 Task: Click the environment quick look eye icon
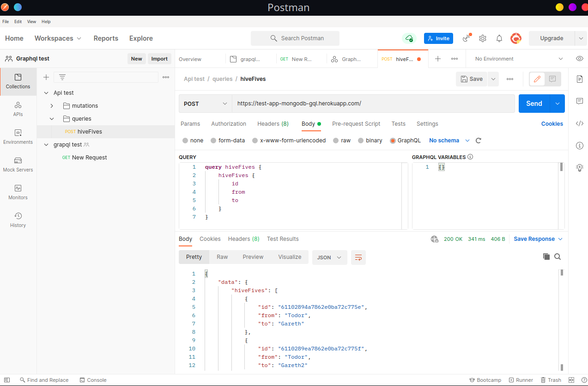point(580,59)
